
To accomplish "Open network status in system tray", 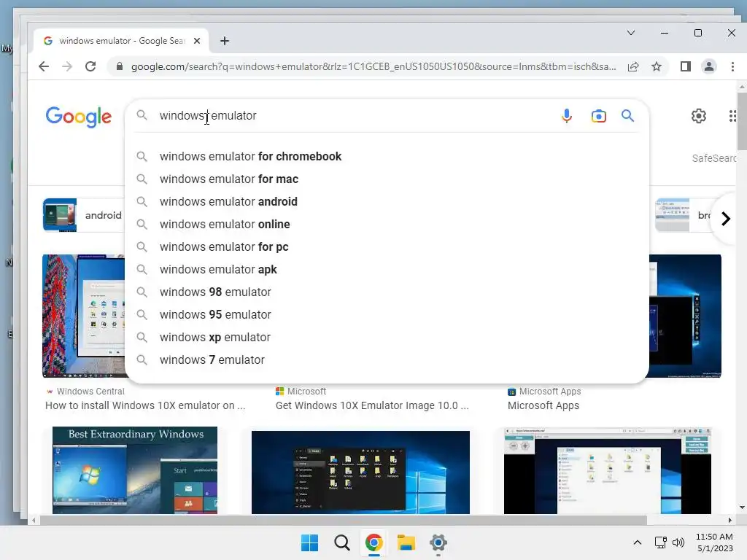I will point(660,542).
